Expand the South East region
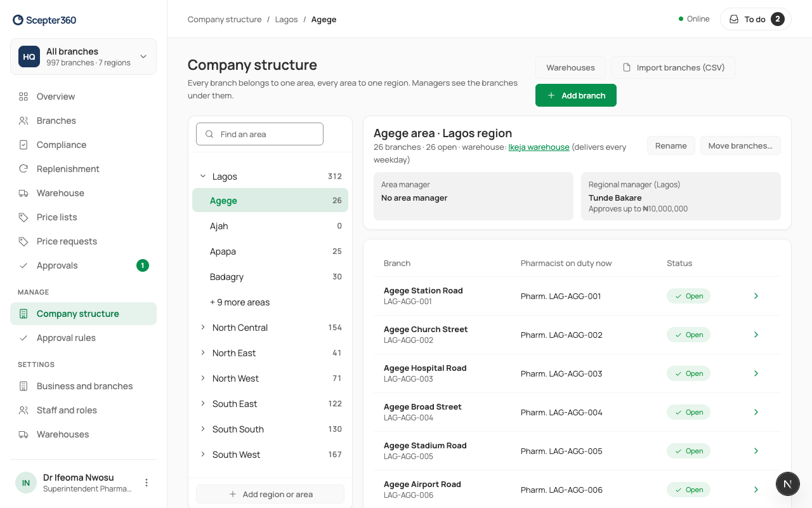812x508 pixels. coord(203,404)
